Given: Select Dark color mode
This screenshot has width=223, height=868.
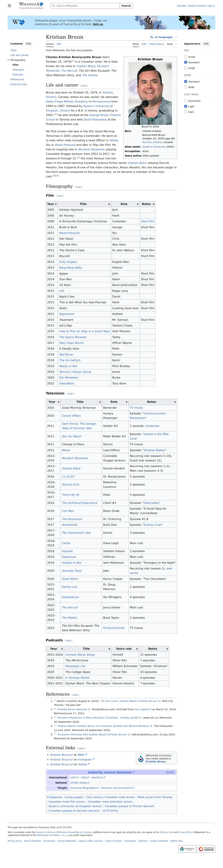Looking at the screenshot, I should pyautogui.click(x=185, y=112).
